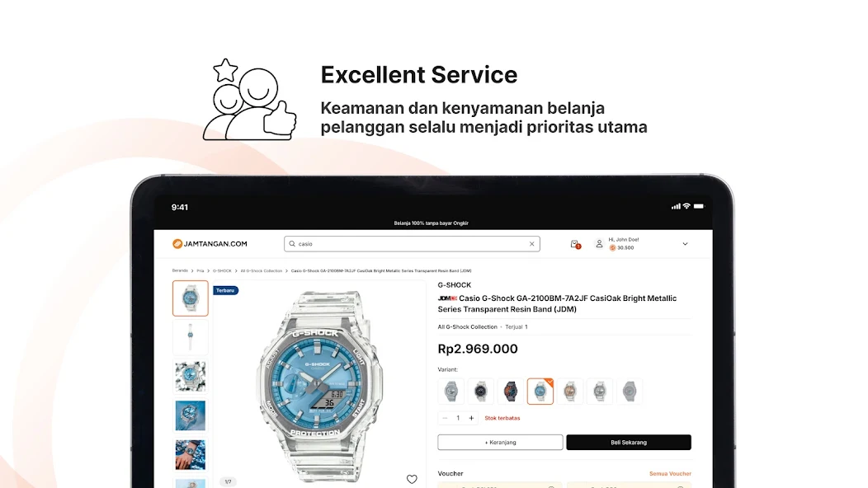
Task: Click in the search field containing casio
Action: pos(412,244)
